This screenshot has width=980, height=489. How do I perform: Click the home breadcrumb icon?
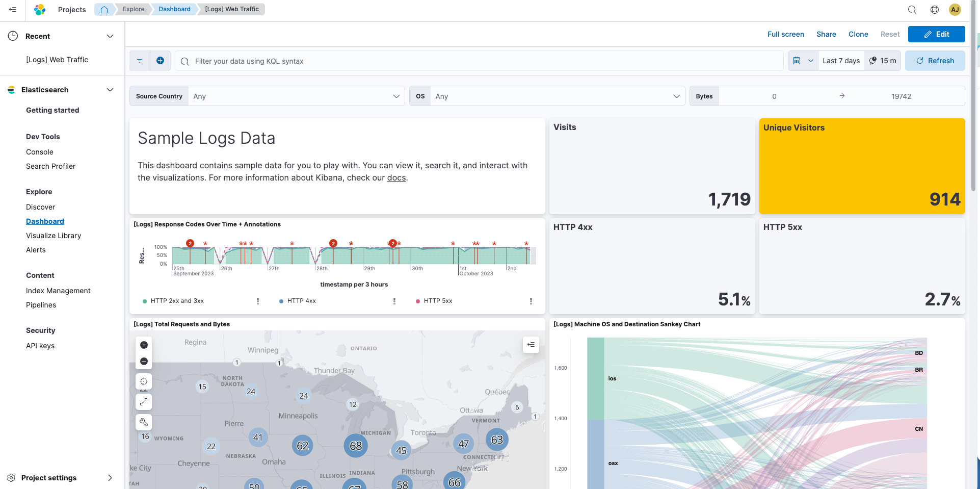coord(104,10)
